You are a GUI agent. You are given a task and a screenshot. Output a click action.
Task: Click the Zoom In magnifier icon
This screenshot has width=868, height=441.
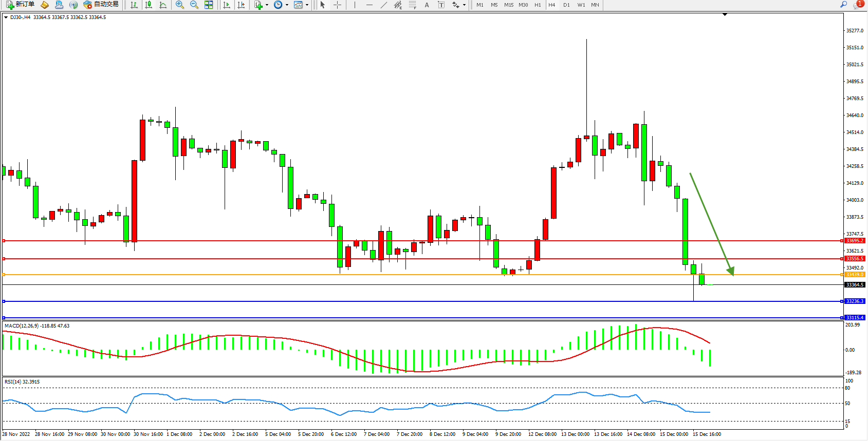point(179,5)
